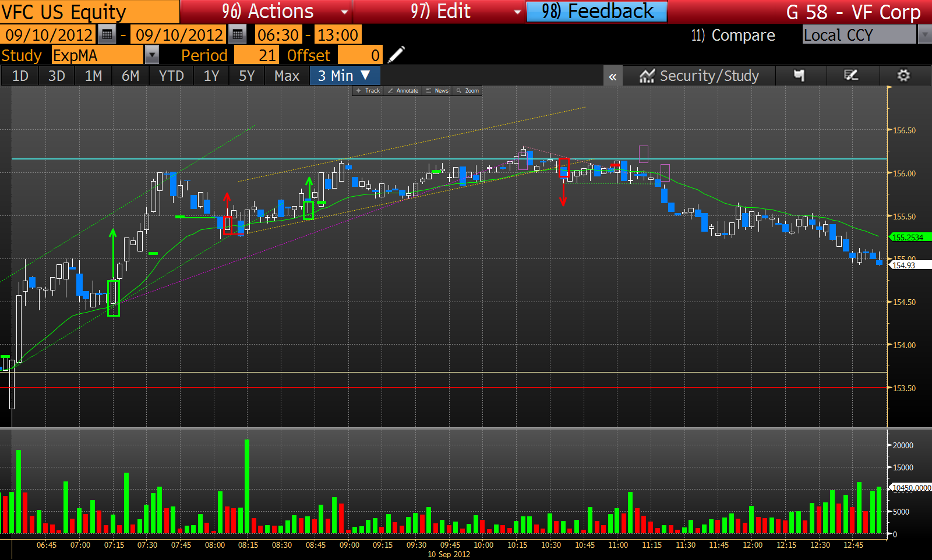
Task: Click green moving average value 155.2534
Action: [x=910, y=238]
